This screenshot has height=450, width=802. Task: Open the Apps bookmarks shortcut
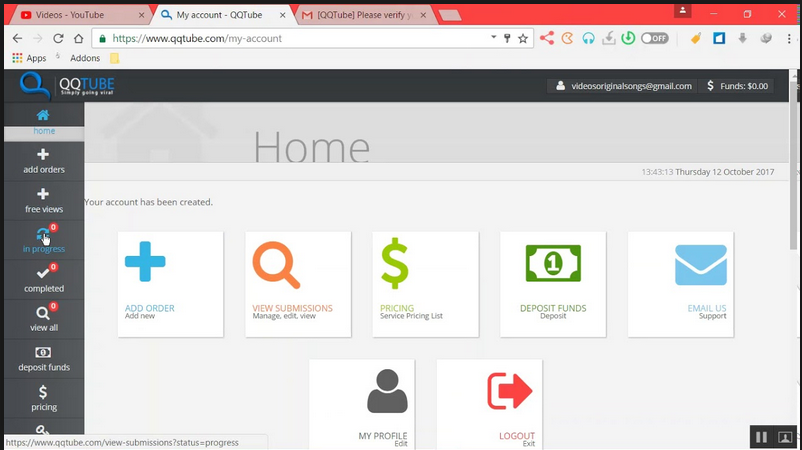coord(29,58)
